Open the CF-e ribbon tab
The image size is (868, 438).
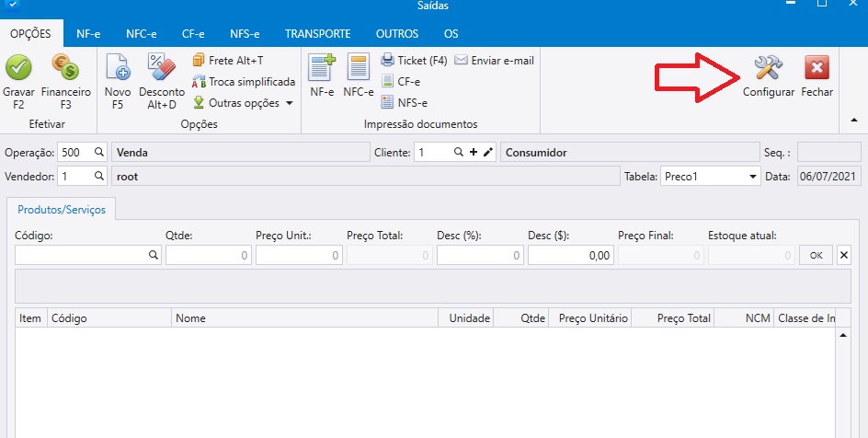tap(193, 34)
